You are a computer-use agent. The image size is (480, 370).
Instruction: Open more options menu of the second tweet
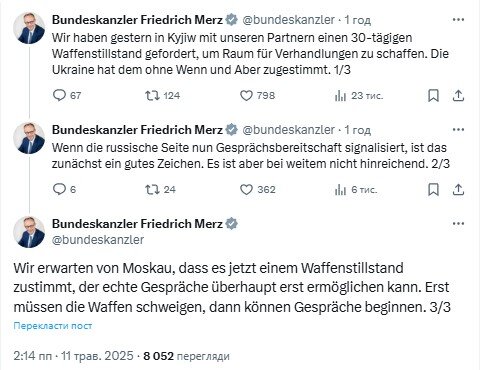[458, 130]
